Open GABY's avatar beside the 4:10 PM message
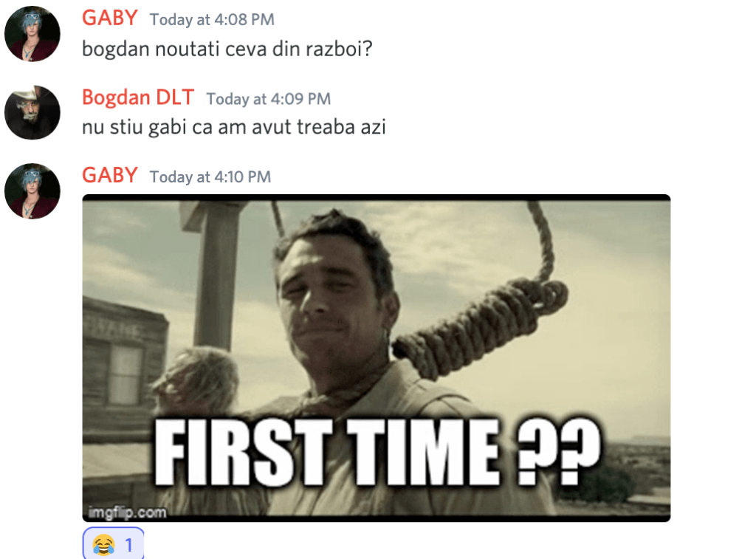Viewport: 756px width, 559px height. 32,191
